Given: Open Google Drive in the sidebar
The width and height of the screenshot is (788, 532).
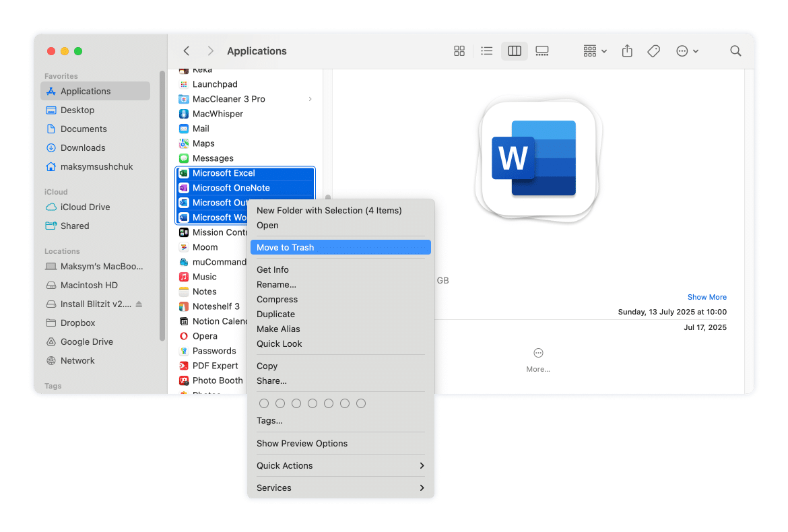Looking at the screenshot, I should click(x=96, y=341).
